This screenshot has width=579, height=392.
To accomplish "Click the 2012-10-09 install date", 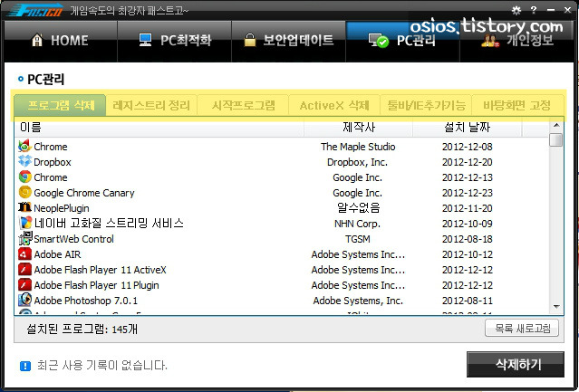I will (x=468, y=224).
